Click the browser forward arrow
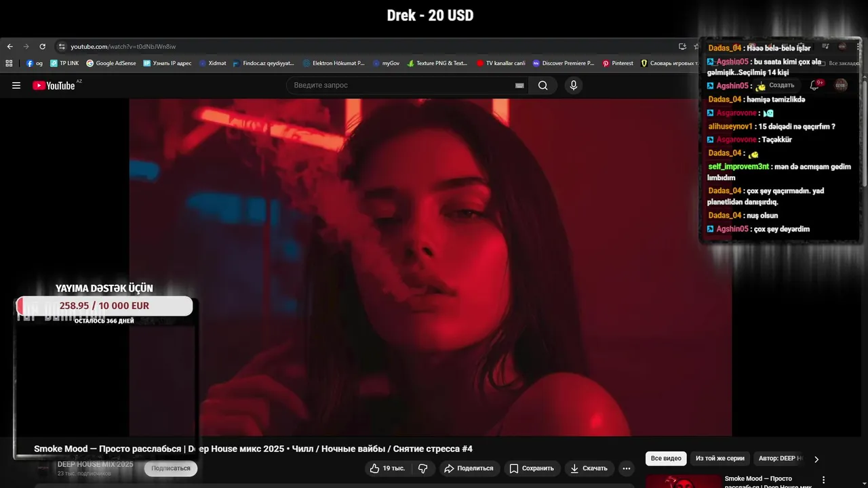 point(26,47)
